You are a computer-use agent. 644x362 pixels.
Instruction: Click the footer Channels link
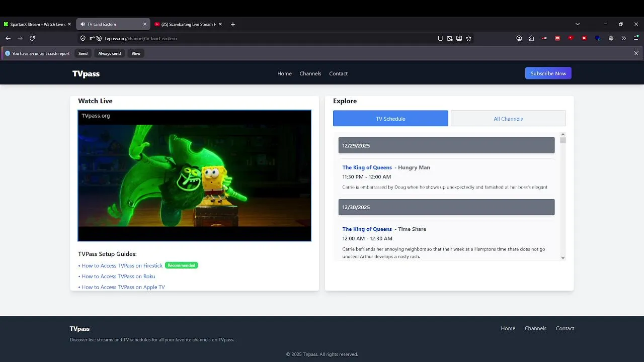click(535, 328)
